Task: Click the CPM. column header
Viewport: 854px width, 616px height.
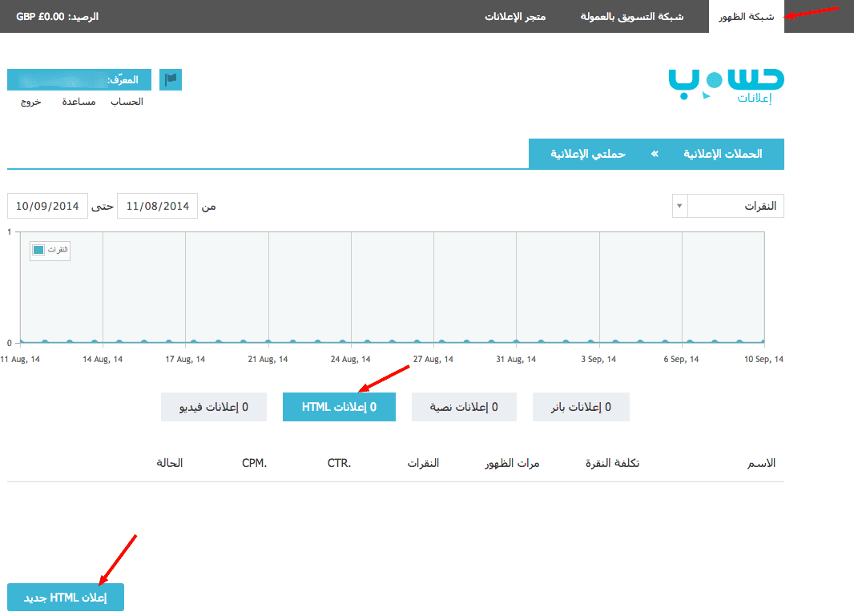Action: pyautogui.click(x=254, y=463)
